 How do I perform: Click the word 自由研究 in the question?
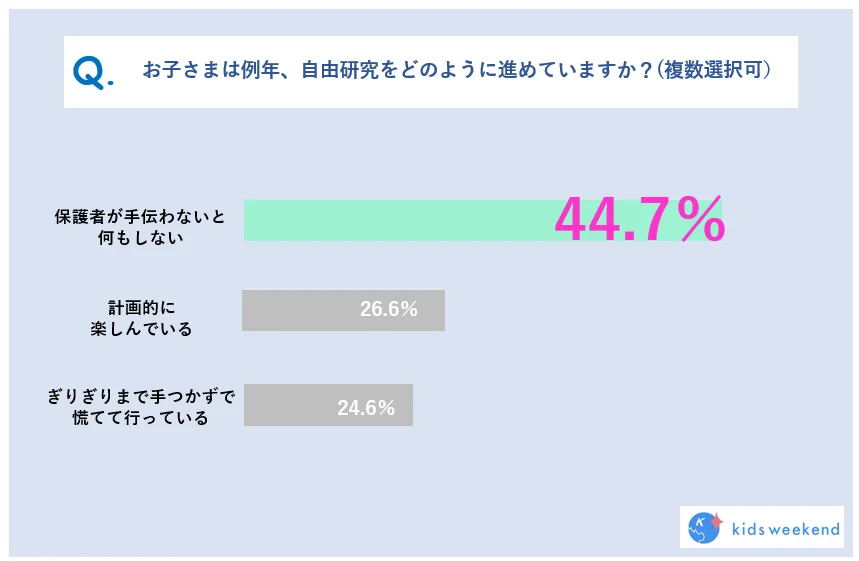point(340,70)
